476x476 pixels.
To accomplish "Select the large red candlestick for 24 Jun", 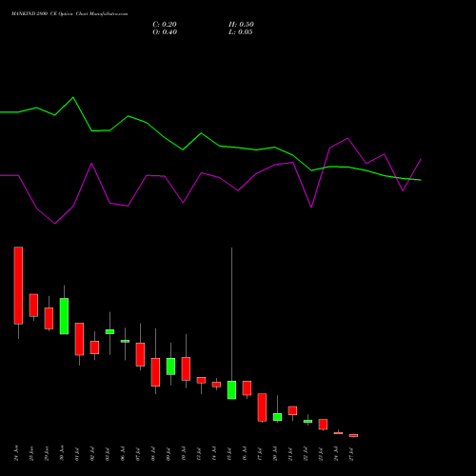I will 18,286.
